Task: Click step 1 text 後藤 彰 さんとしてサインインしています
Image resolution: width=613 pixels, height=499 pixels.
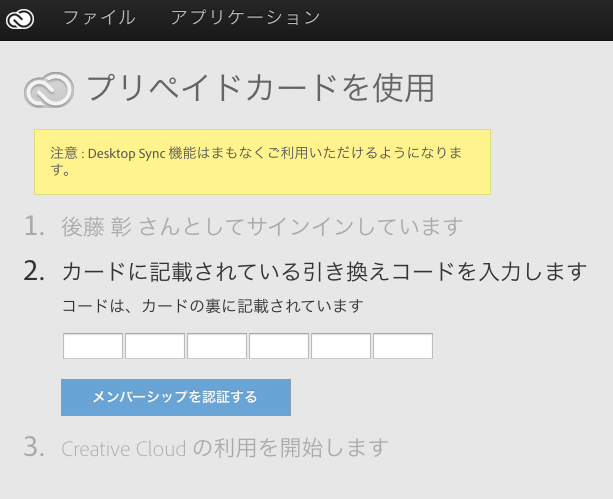Action: pos(262,226)
